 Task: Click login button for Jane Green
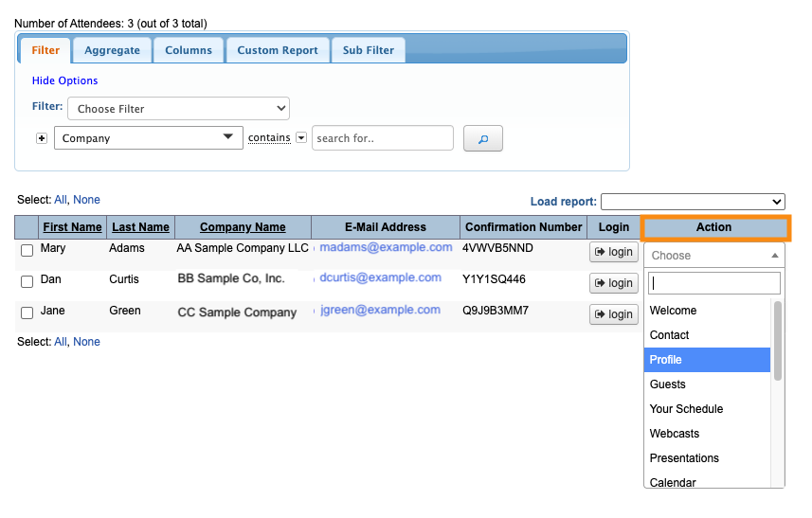coord(614,314)
